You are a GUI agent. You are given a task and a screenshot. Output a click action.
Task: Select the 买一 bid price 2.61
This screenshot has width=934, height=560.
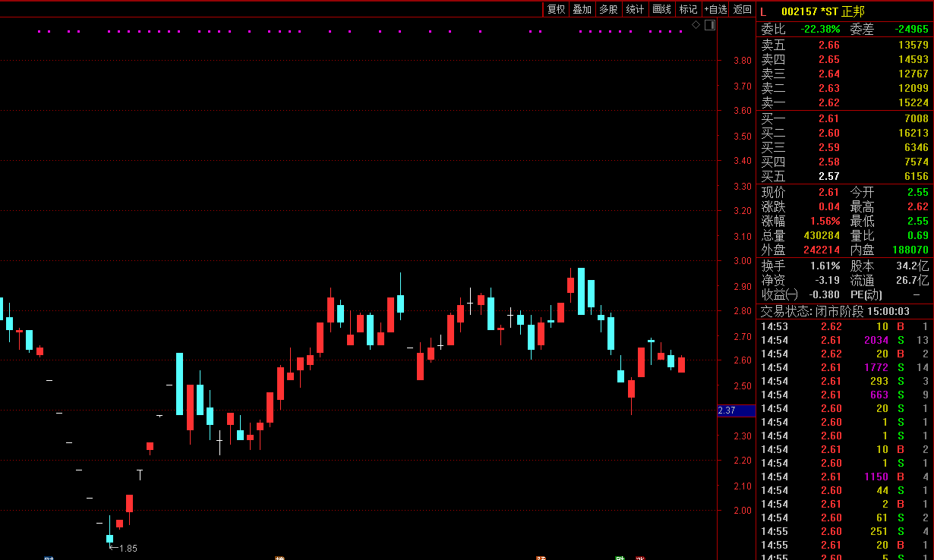pyautogui.click(x=828, y=118)
